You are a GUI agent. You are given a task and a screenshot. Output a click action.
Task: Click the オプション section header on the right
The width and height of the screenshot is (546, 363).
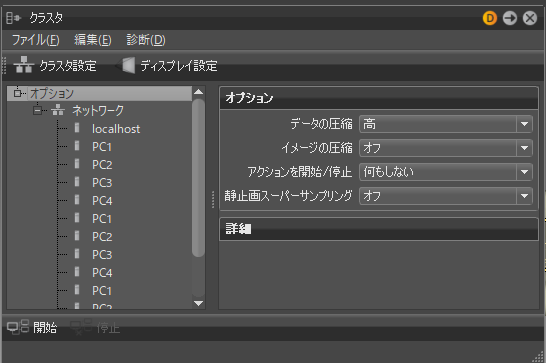coord(379,98)
